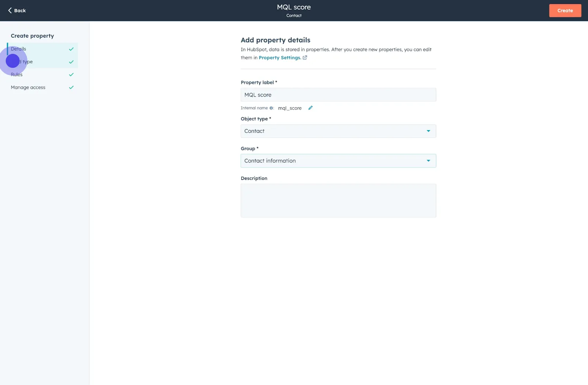Go to the Details step
The image size is (588, 385).
pos(42,49)
